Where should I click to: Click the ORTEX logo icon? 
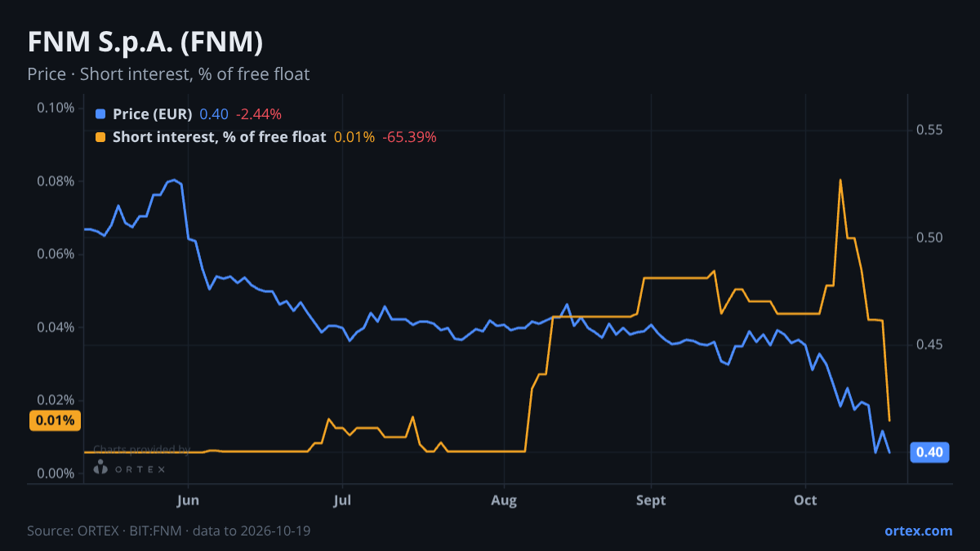pyautogui.click(x=100, y=468)
